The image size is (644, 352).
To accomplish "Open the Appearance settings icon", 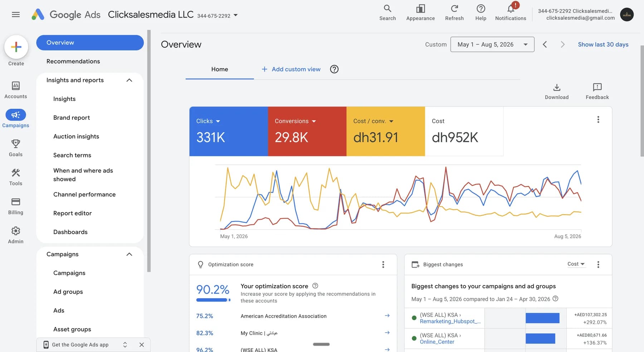I will 420,13.
